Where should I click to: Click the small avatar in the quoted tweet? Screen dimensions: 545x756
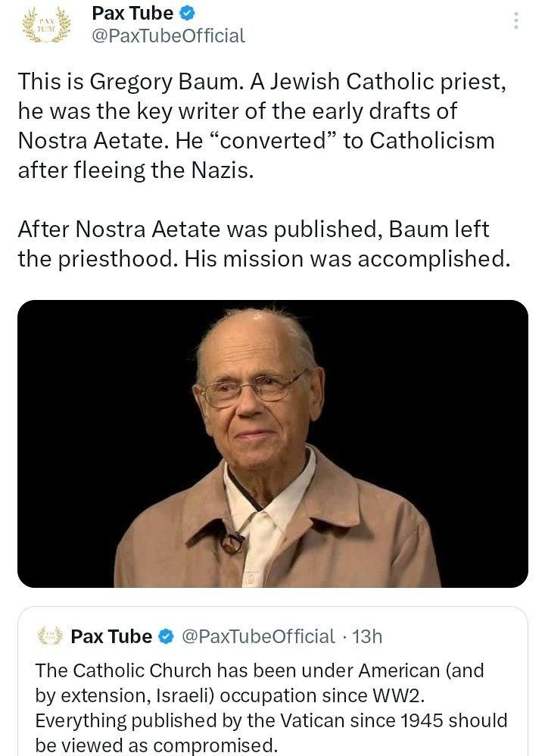50,637
